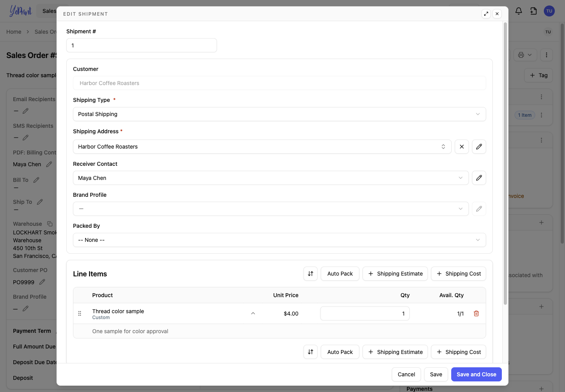This screenshot has height=392, width=565.
Task: Click Save and Close
Action: 476,374
